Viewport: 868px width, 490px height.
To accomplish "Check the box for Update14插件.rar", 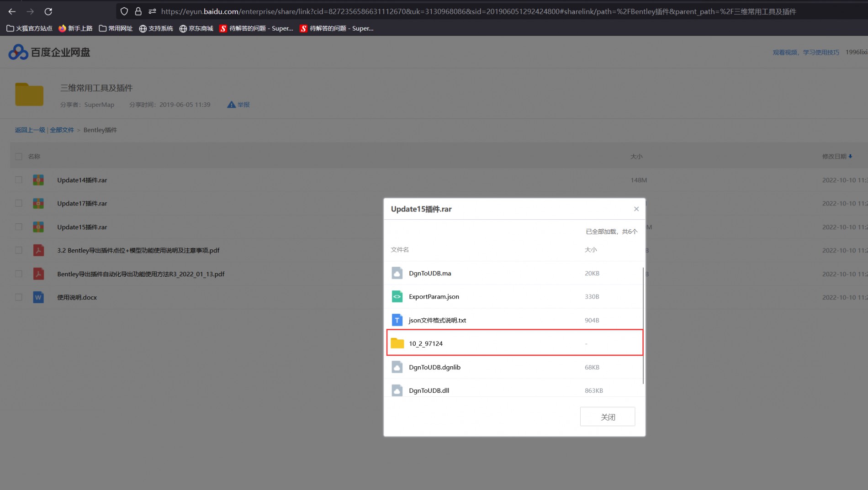I will pos(19,180).
